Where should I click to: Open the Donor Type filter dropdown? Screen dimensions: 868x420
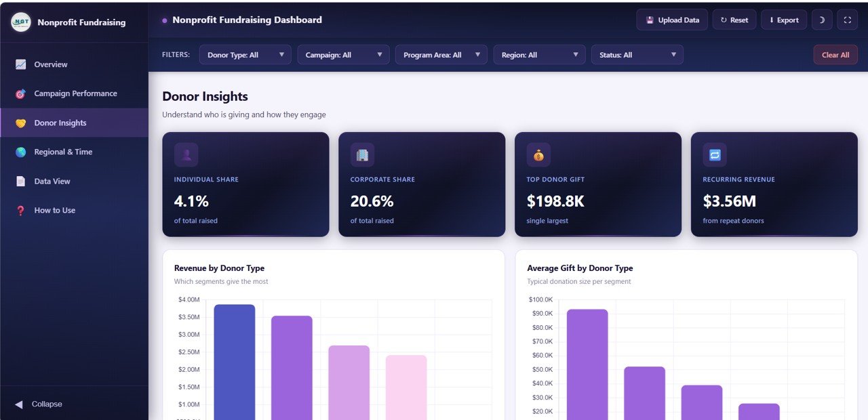[245, 54]
